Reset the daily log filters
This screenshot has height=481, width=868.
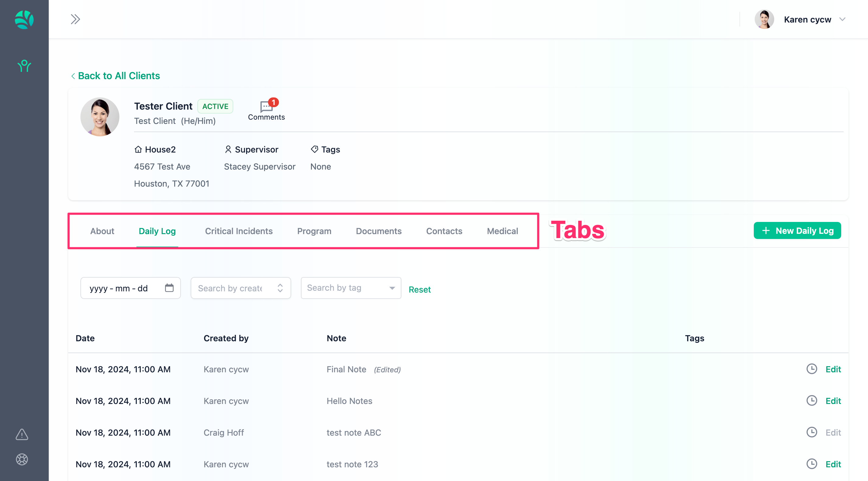[x=419, y=289]
